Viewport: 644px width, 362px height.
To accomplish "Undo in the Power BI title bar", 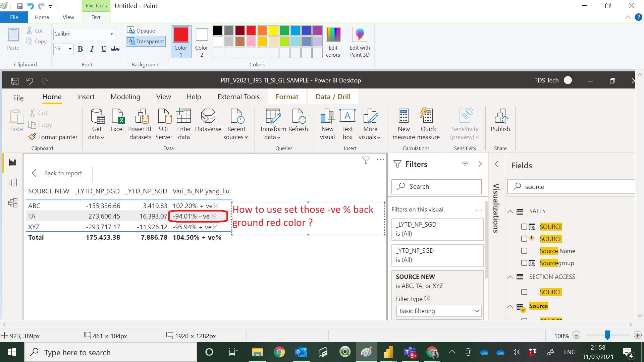I will pos(30,81).
